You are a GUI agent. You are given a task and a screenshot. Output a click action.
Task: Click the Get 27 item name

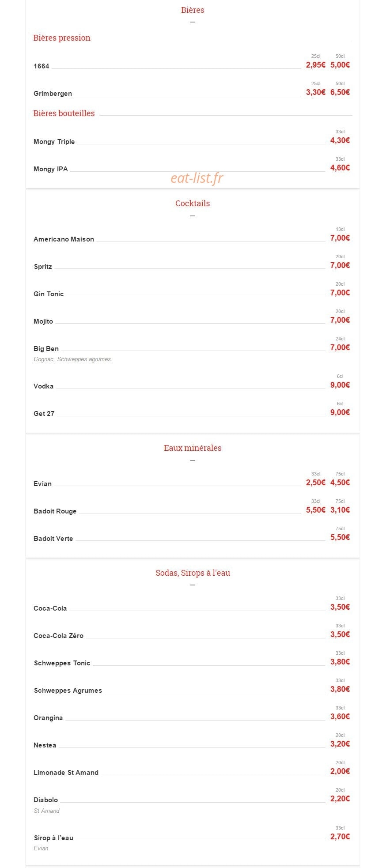point(44,414)
